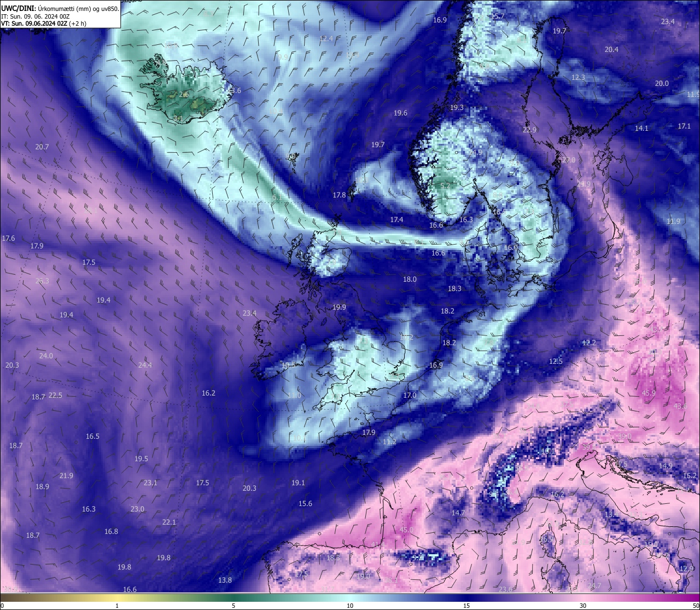Click the map value '22.9'
Image resolution: width=700 pixels, height=610 pixels.
(529, 130)
